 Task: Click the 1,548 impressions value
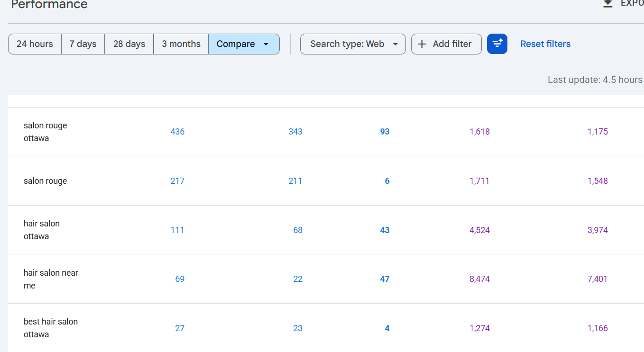point(598,181)
